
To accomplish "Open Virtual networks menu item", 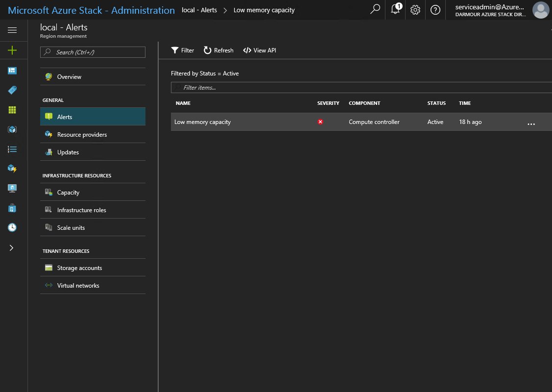I will pyautogui.click(x=93, y=285).
